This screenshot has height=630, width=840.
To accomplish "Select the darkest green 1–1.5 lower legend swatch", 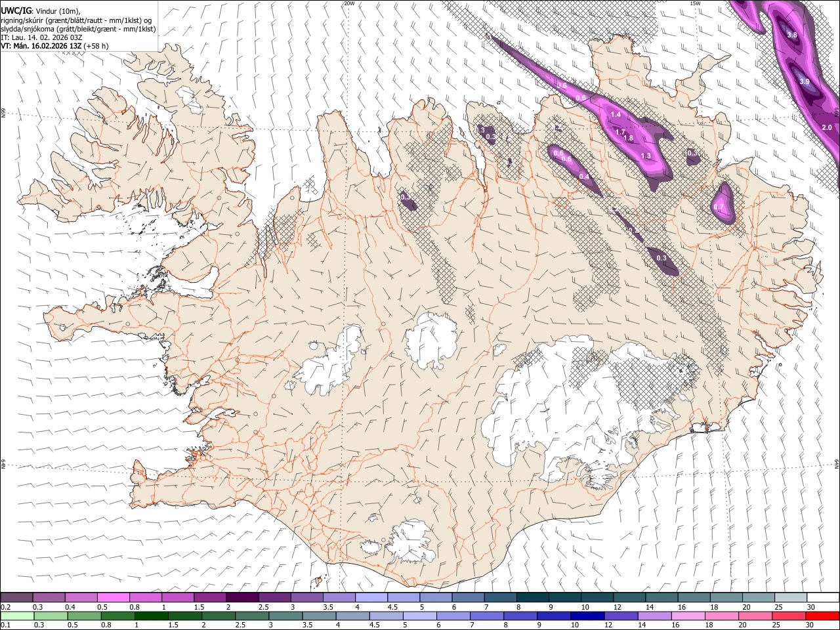I will (x=151, y=616).
